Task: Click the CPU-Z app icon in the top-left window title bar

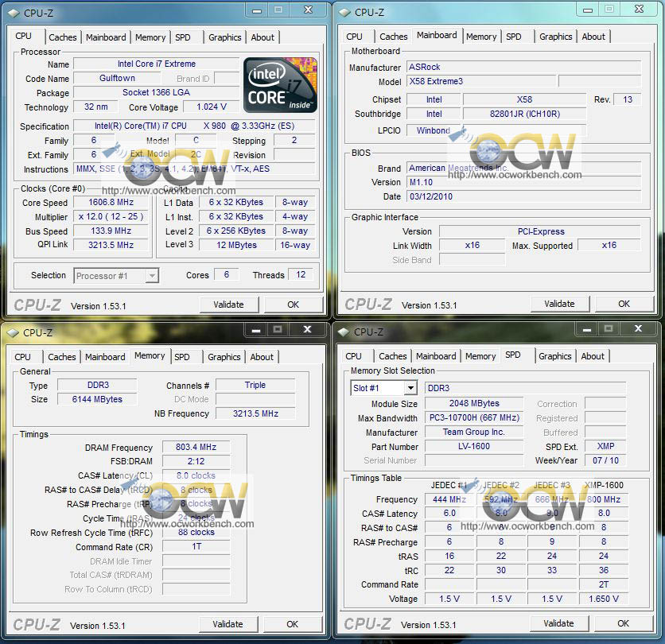Action: point(14,14)
